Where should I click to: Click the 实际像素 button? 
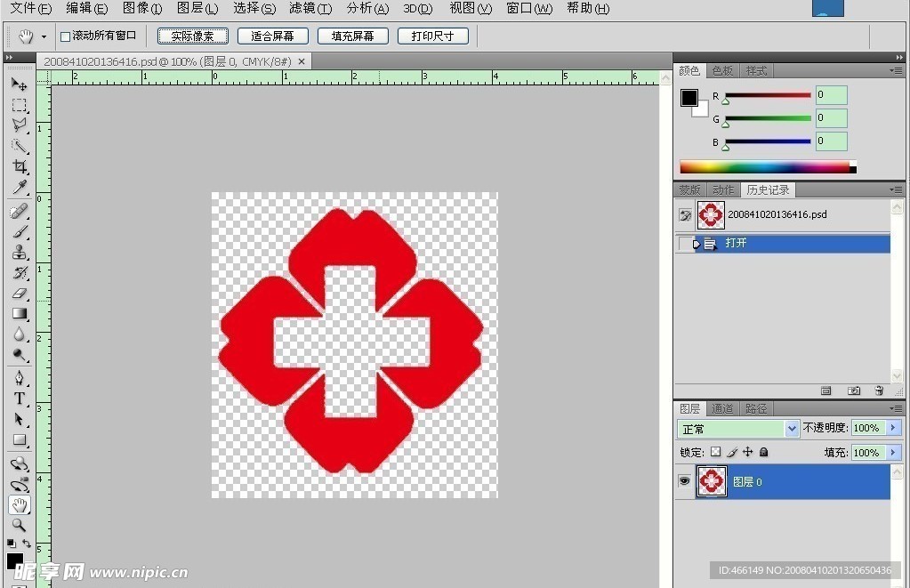pyautogui.click(x=193, y=36)
